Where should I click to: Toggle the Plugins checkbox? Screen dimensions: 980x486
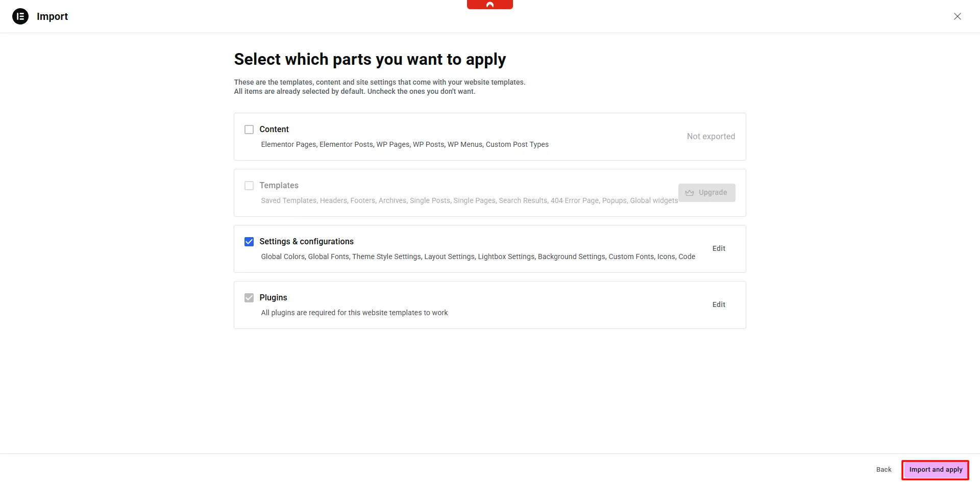(x=249, y=298)
